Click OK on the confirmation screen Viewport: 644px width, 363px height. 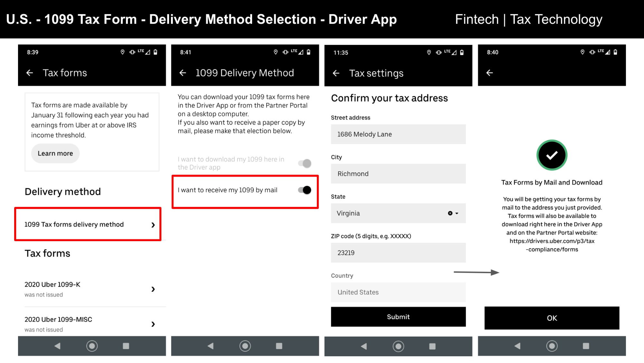(552, 318)
